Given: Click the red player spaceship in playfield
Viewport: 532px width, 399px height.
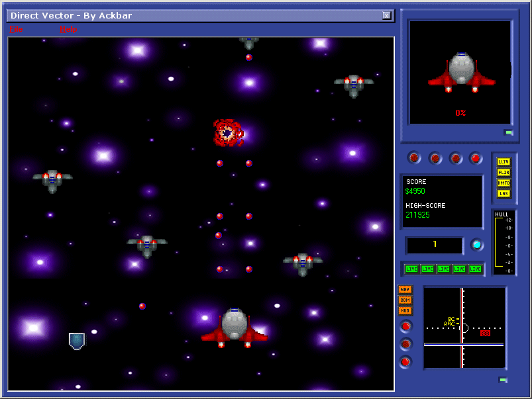Looking at the screenshot, I should coord(235,328).
